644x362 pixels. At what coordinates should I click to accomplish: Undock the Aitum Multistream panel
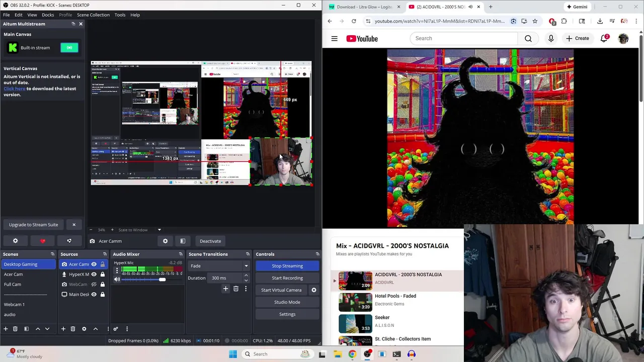(x=73, y=24)
